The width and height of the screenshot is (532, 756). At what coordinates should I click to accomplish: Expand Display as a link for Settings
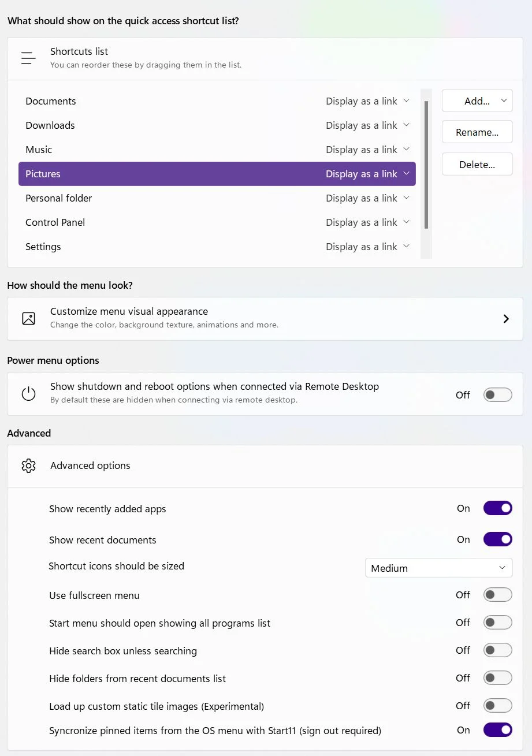367,247
